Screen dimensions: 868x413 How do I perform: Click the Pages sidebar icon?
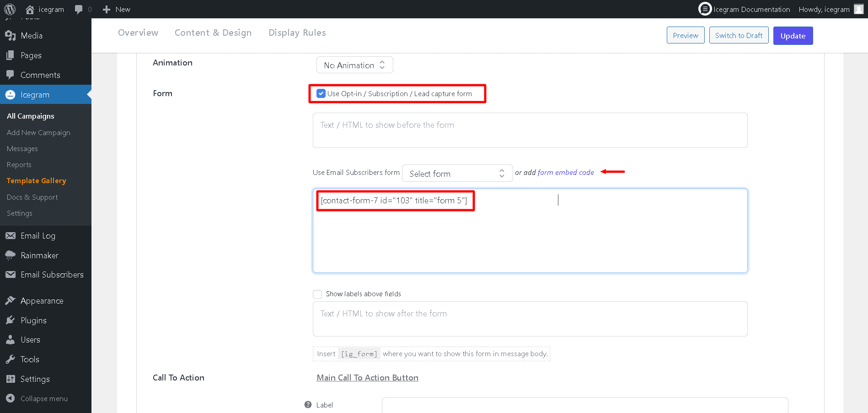point(11,55)
